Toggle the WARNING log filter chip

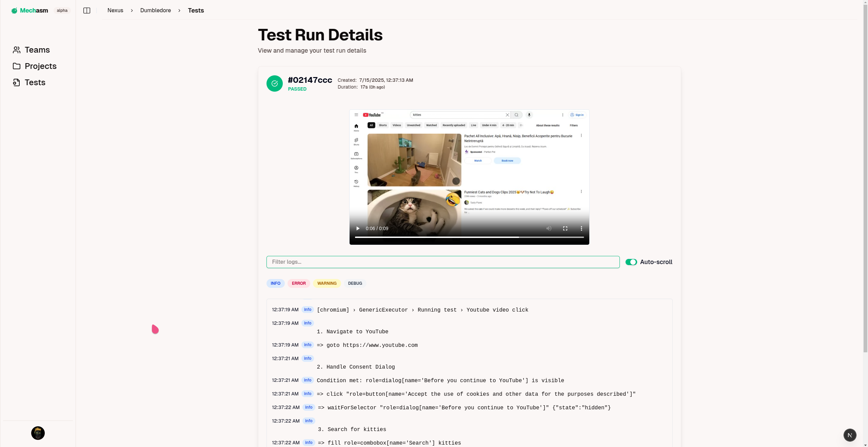coord(327,283)
